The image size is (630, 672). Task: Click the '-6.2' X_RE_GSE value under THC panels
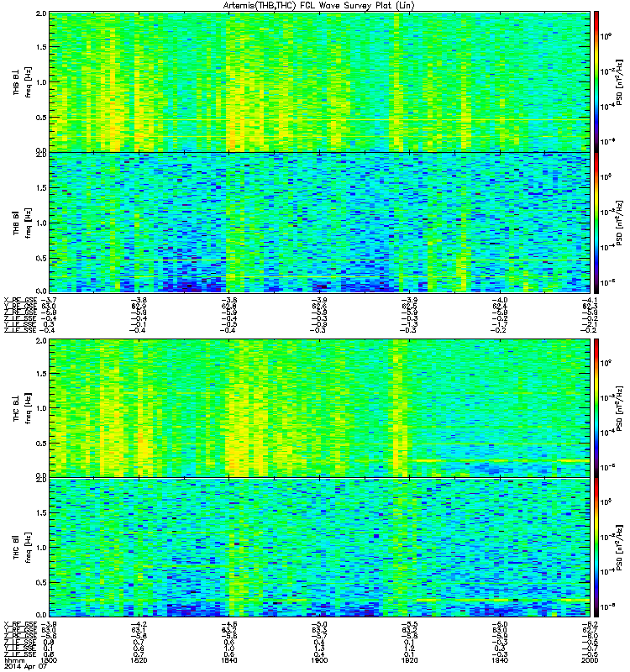coord(590,624)
